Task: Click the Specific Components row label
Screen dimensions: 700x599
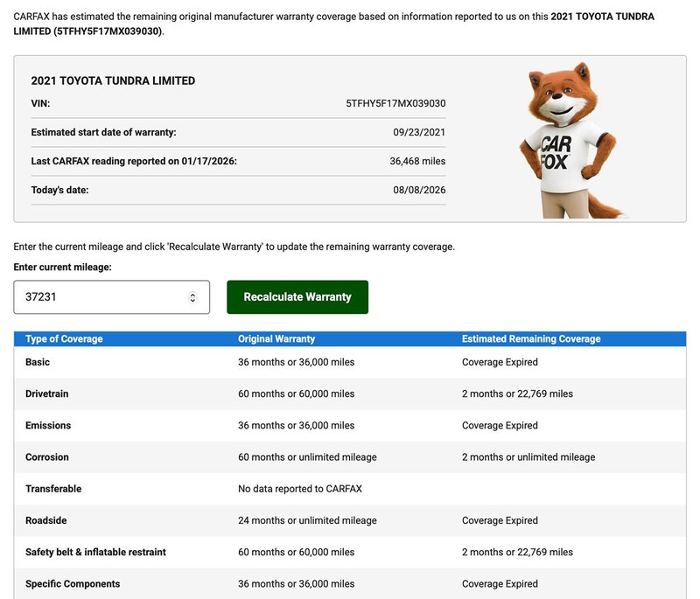Action: tap(73, 584)
